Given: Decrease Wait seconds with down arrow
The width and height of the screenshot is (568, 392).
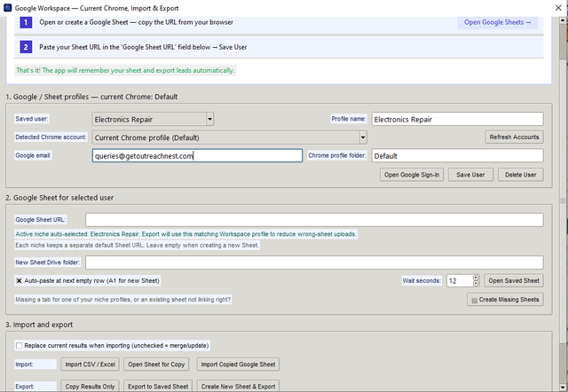Looking at the screenshot, I should 476,284.
